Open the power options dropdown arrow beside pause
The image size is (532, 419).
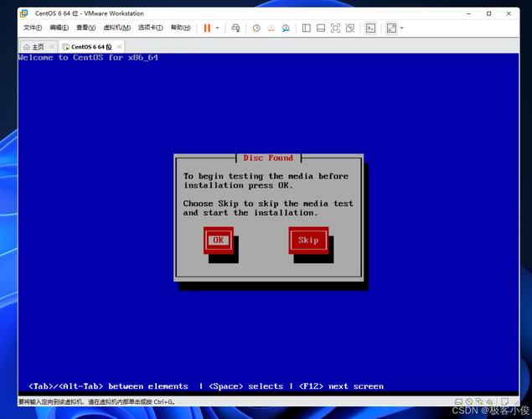coord(218,28)
